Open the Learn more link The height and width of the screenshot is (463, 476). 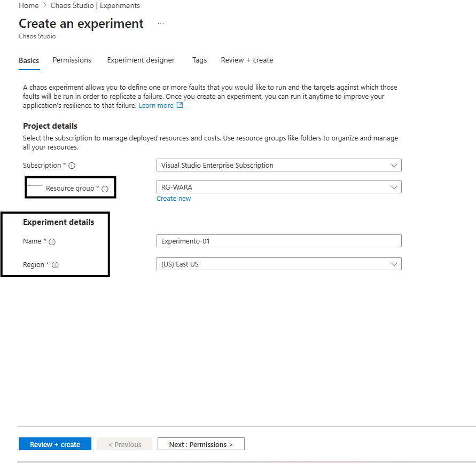pyautogui.click(x=156, y=106)
